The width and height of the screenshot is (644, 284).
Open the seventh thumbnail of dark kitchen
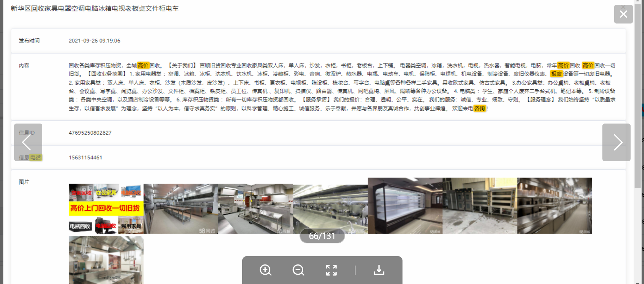point(555,205)
